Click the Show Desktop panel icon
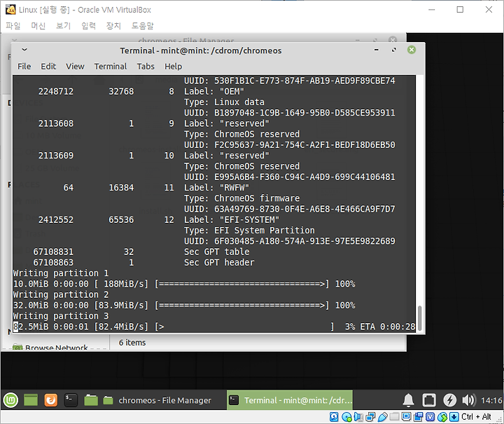This screenshot has width=504, height=424. [31, 400]
